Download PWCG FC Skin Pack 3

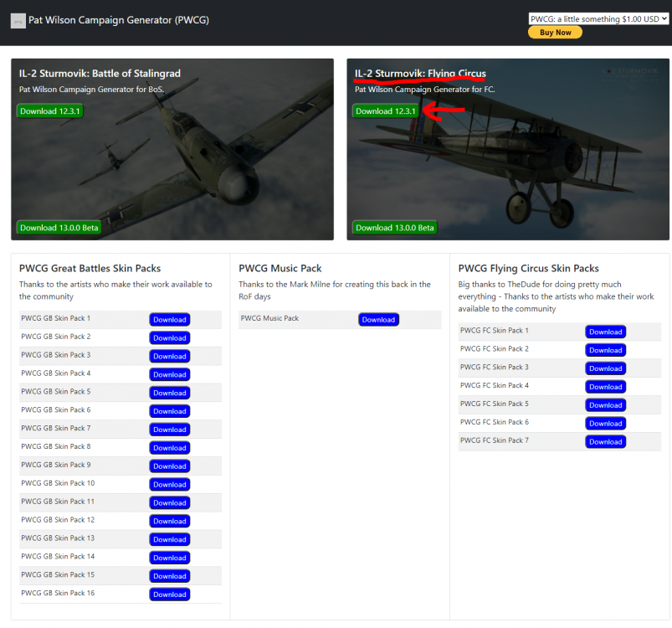point(605,368)
